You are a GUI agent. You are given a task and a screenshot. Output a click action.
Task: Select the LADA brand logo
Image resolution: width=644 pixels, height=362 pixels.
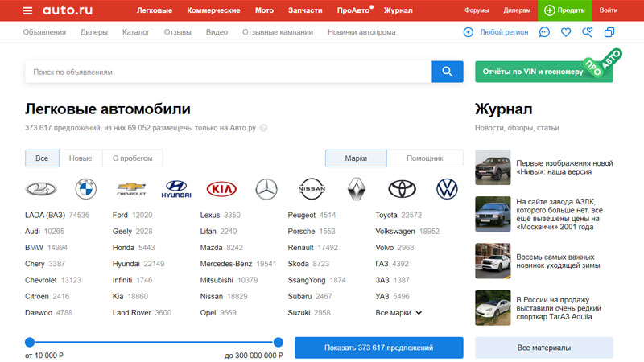(41, 189)
